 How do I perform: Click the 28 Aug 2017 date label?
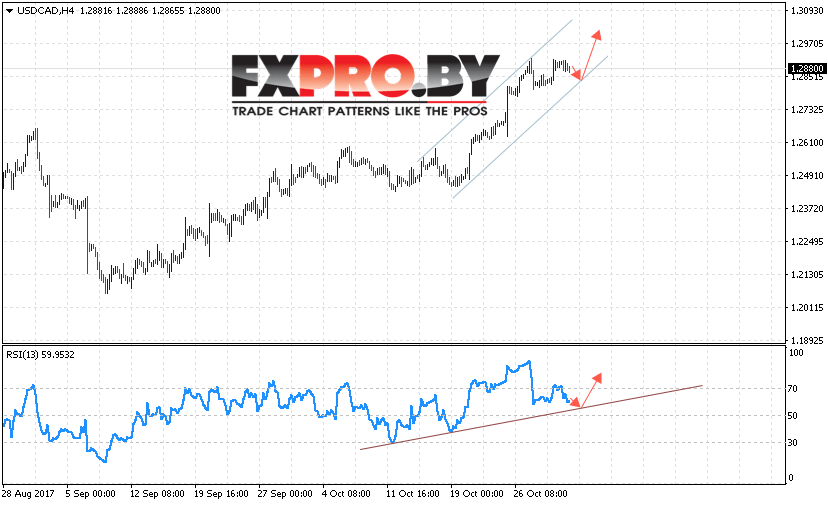tap(28, 494)
